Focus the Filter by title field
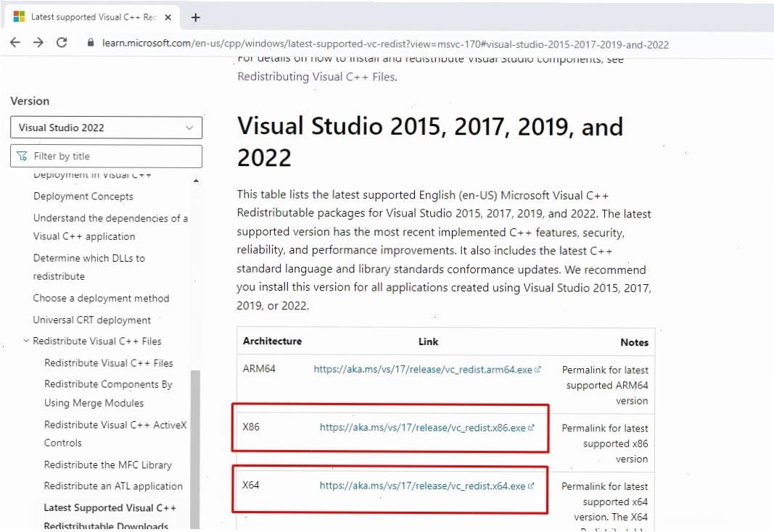 point(106,157)
